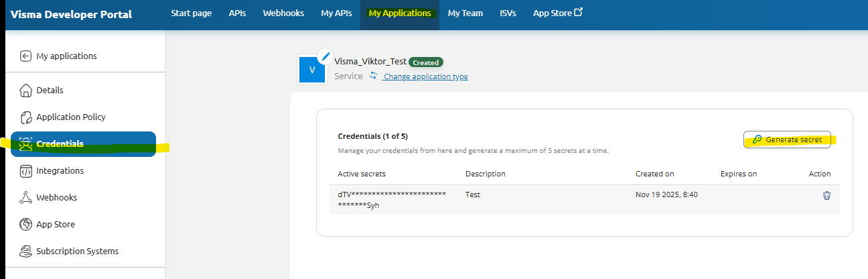Click the Active secrets column header
This screenshot has height=279, width=868.
coord(362,174)
